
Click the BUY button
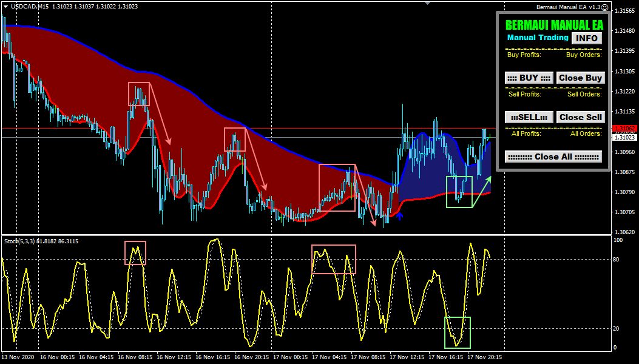[x=529, y=78]
